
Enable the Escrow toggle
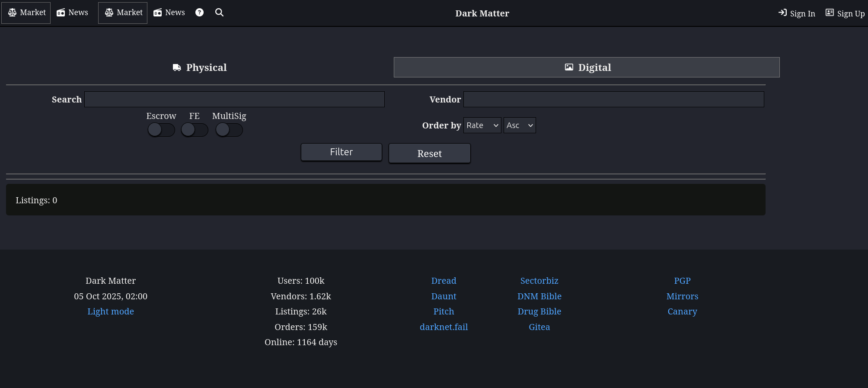[161, 130]
